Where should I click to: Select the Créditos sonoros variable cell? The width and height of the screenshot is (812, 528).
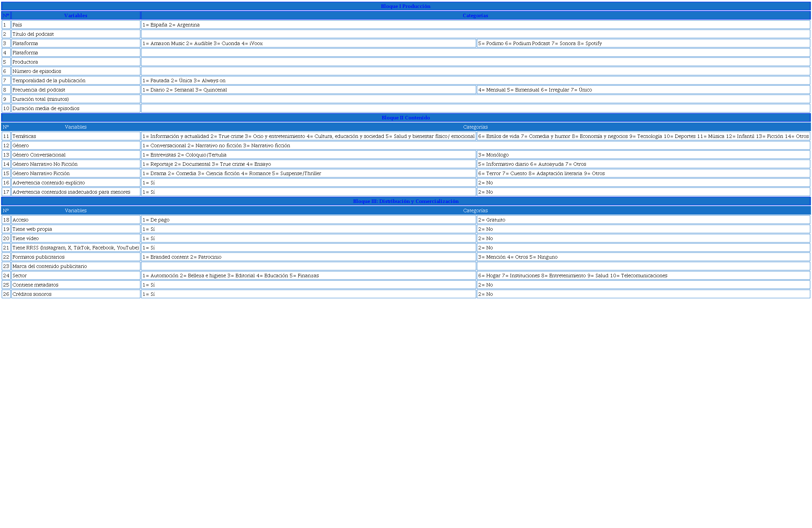[x=75, y=294]
